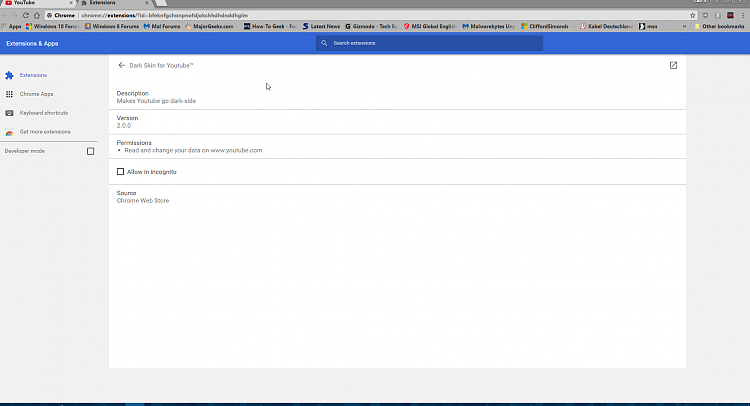This screenshot has width=750, height=406.
Task: Switch to the YouTube browser tab
Action: click(37, 3)
